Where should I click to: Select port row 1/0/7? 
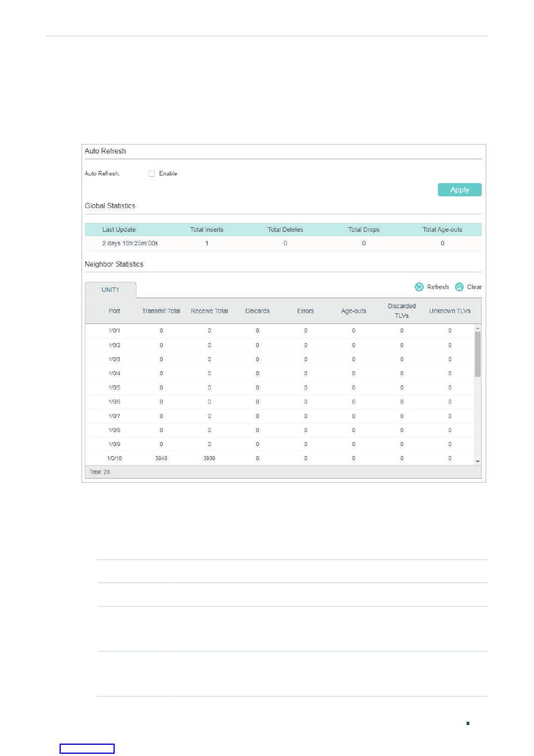click(x=280, y=416)
